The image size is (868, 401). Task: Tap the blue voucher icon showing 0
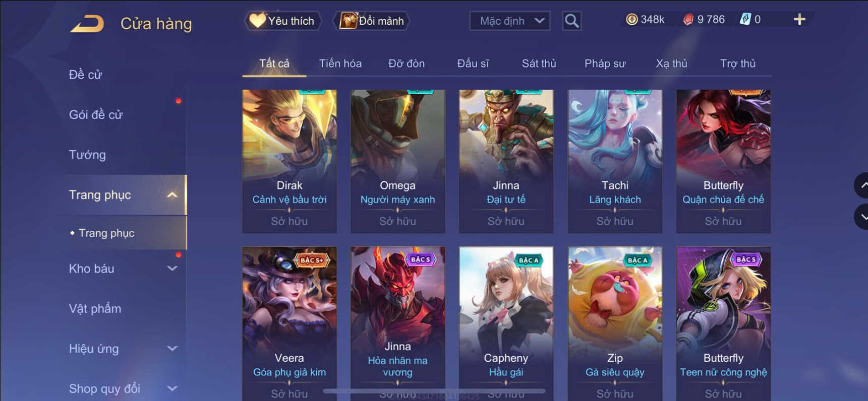pyautogui.click(x=745, y=20)
